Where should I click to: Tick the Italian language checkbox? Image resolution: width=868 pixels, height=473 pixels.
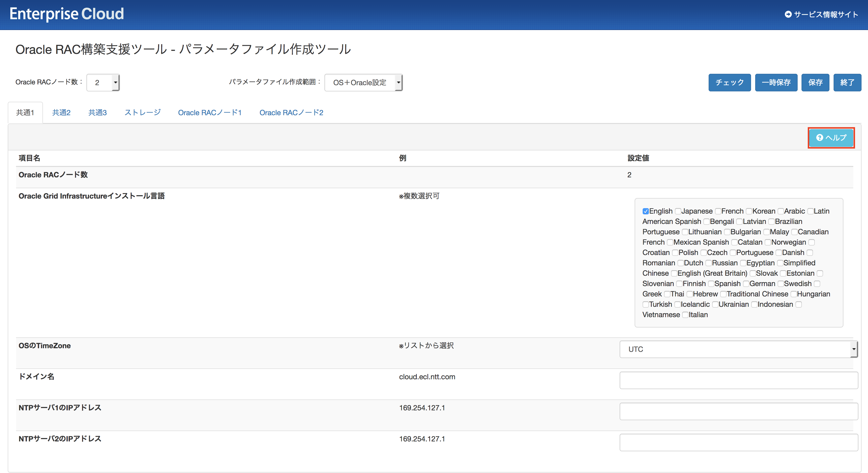(x=685, y=315)
